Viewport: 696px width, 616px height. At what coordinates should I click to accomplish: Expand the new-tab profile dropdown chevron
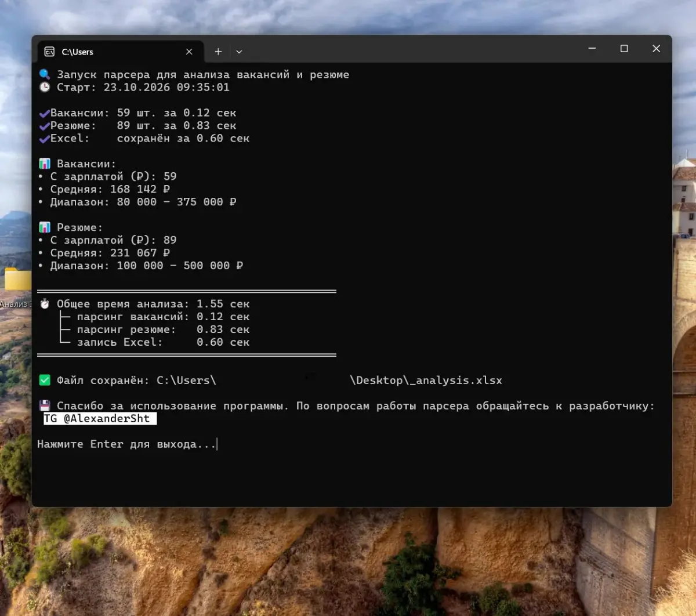[239, 52]
